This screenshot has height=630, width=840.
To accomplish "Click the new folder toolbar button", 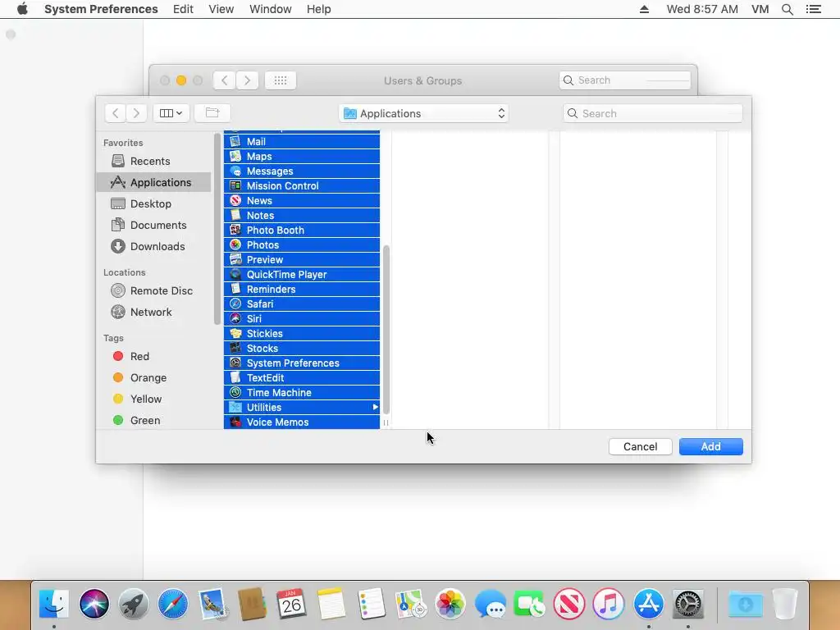I will (212, 113).
